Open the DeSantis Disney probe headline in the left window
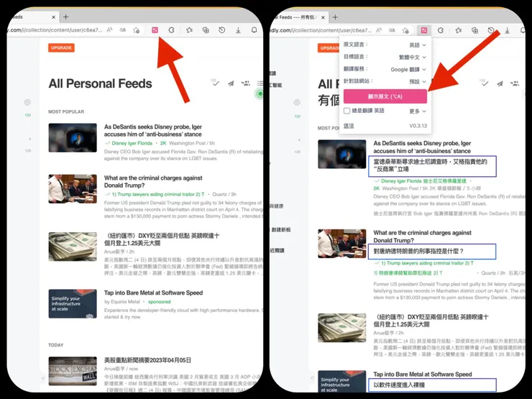This screenshot has height=399, width=532. 153,130
